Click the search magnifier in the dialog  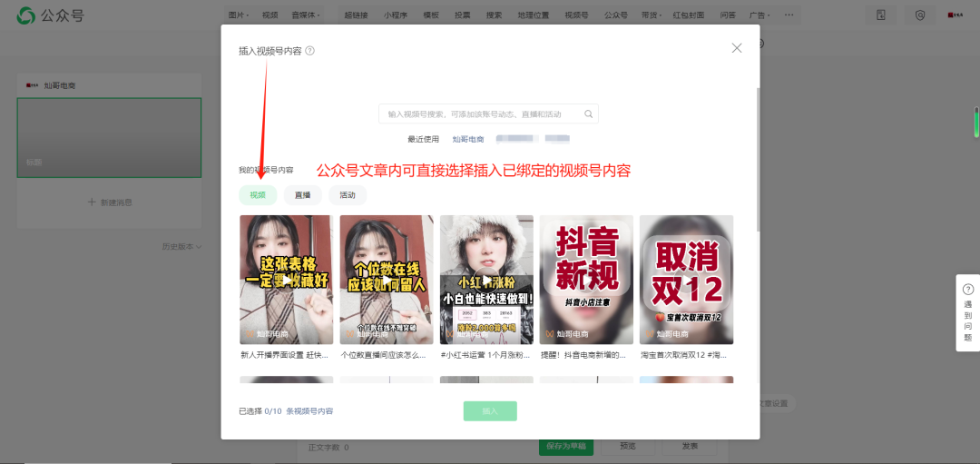(x=588, y=114)
